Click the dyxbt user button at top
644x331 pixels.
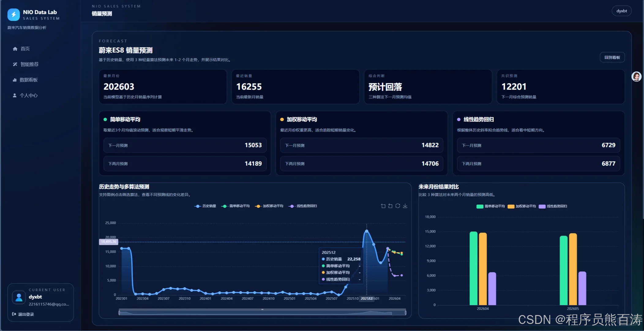pos(622,11)
